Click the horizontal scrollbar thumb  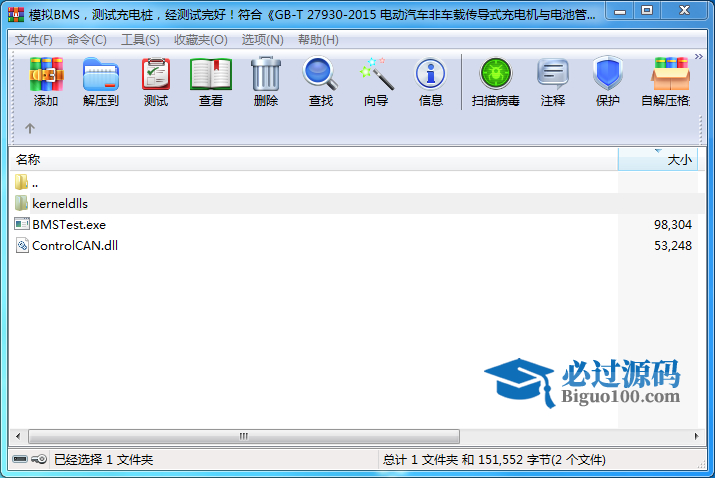(x=244, y=436)
